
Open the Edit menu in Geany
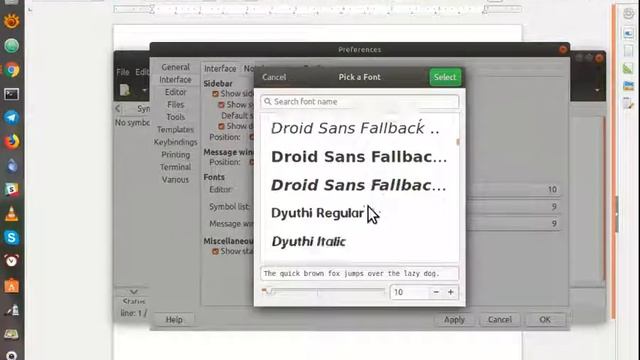click(x=142, y=72)
